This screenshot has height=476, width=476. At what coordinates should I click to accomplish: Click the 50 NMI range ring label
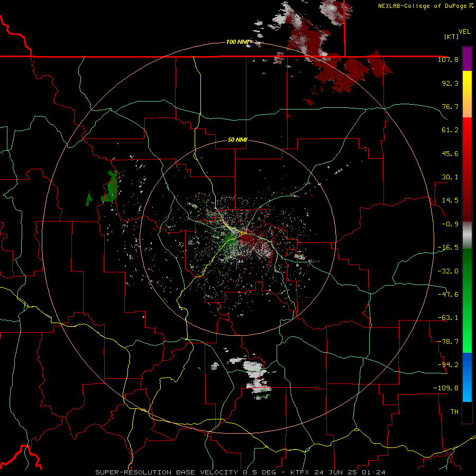point(237,140)
